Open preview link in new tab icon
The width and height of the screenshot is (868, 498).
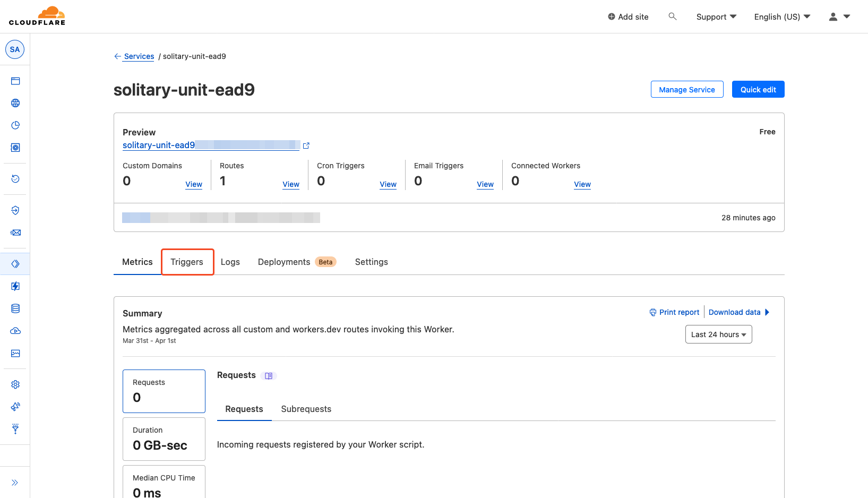(306, 145)
